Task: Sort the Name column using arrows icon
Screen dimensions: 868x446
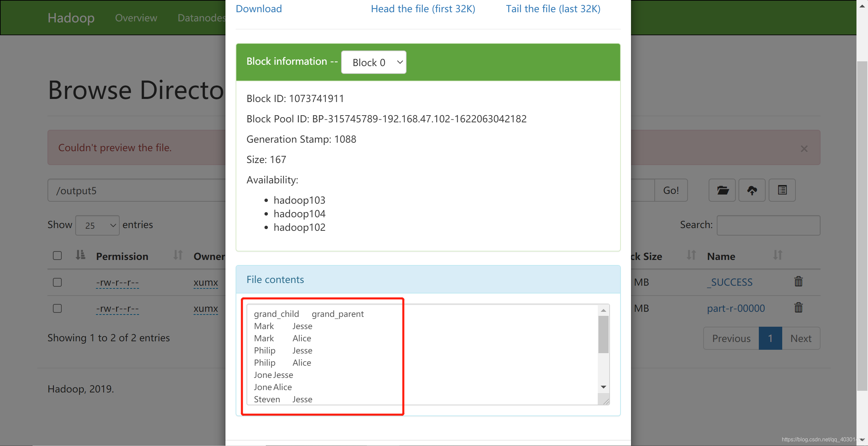Action: (777, 255)
